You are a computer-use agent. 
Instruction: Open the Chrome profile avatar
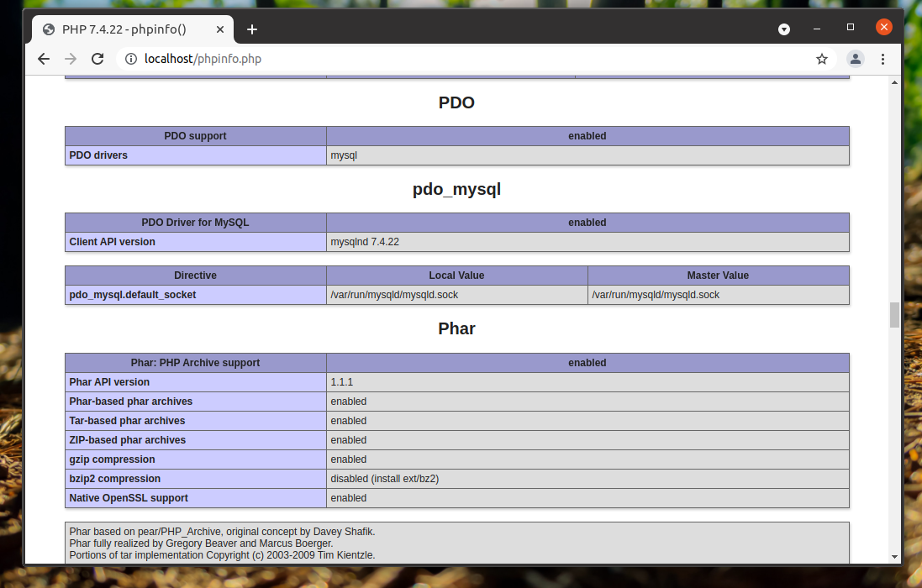(x=855, y=59)
